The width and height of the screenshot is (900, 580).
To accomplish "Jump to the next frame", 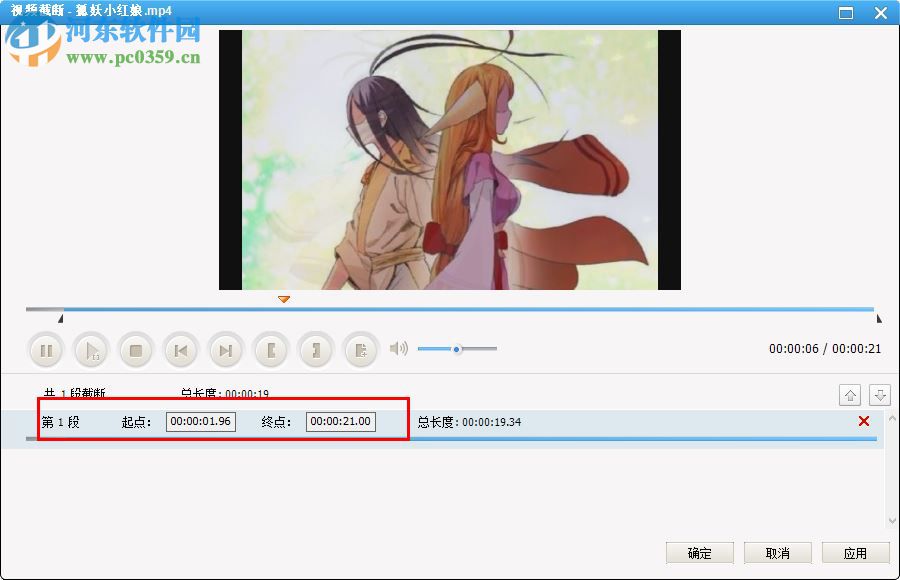I will (x=225, y=350).
